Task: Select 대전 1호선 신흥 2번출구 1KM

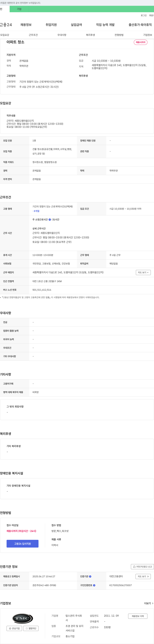Action: pyautogui.click(x=47, y=281)
